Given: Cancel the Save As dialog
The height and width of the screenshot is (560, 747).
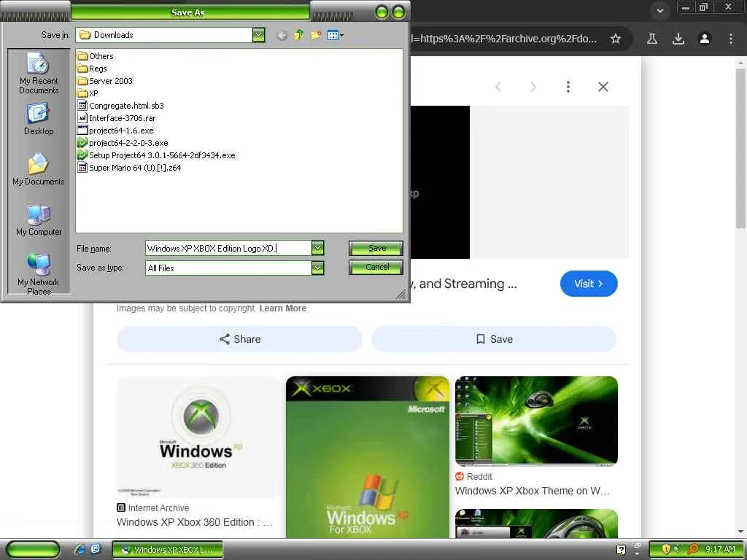Looking at the screenshot, I should tap(376, 267).
